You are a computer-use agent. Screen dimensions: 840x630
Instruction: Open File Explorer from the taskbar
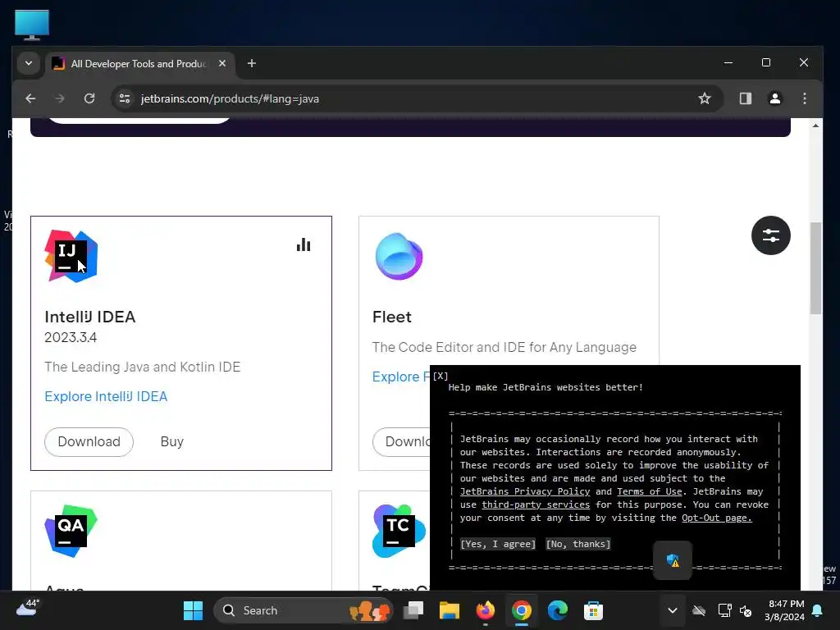pyautogui.click(x=450, y=610)
